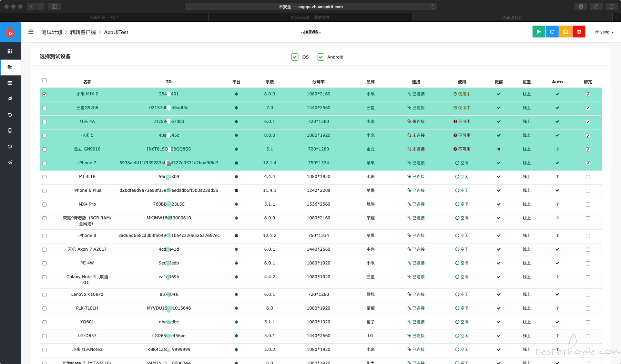Toggle the Safari sidebar button

(54, 7)
